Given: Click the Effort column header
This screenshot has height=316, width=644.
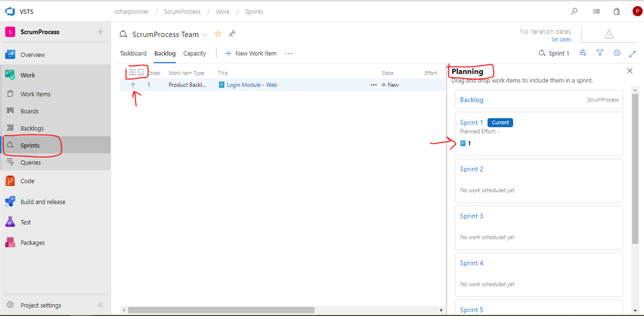Looking at the screenshot, I should 430,73.
